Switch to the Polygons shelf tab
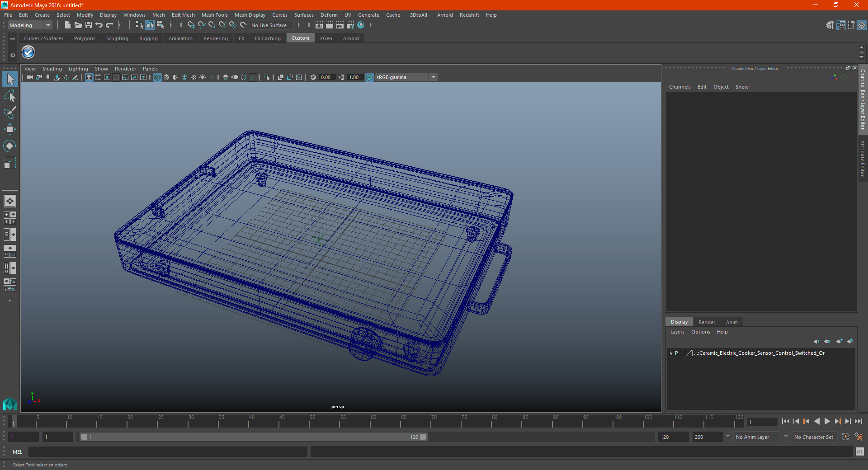This screenshot has height=470, width=868. click(85, 38)
